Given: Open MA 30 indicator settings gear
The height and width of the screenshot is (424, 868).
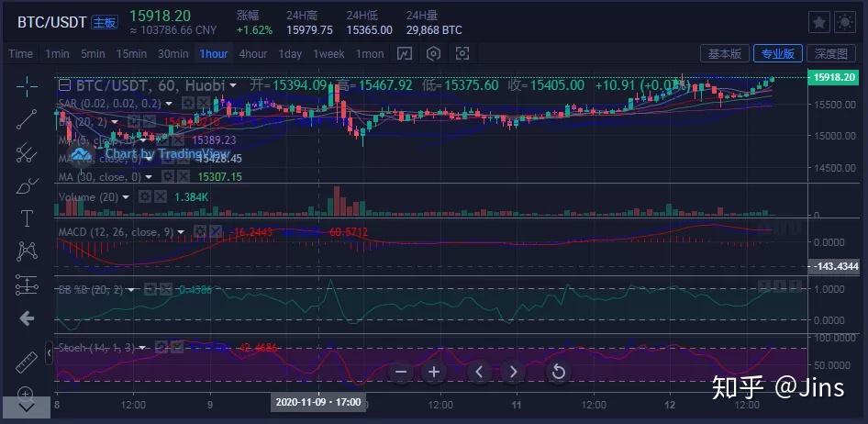Looking at the screenshot, I should (x=168, y=176).
